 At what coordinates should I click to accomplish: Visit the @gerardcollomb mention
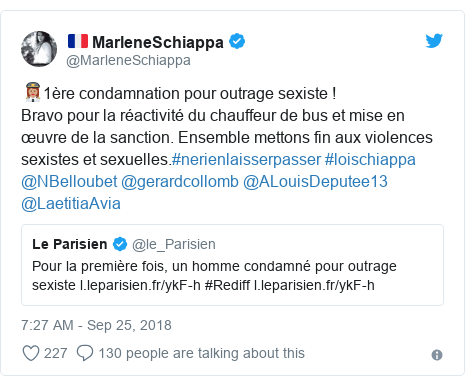(x=180, y=182)
